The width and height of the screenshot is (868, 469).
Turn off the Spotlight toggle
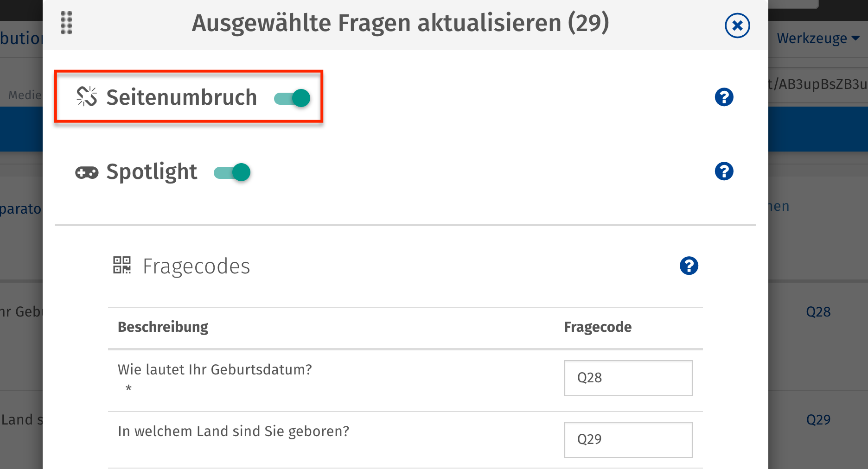pos(232,172)
